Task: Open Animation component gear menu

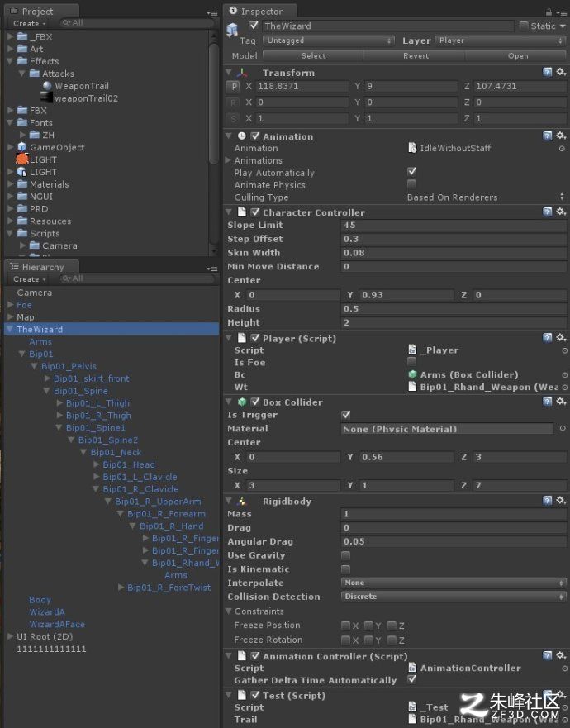Action: click(x=561, y=136)
